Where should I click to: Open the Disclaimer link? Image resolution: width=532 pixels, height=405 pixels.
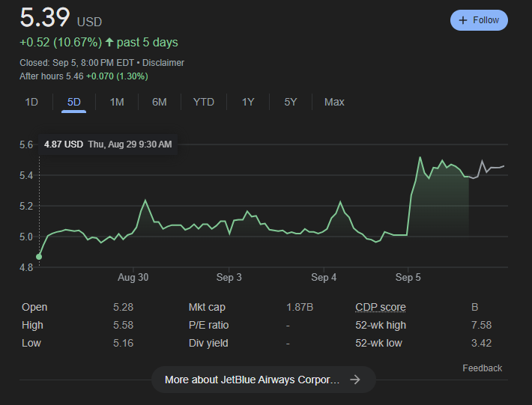tap(163, 63)
